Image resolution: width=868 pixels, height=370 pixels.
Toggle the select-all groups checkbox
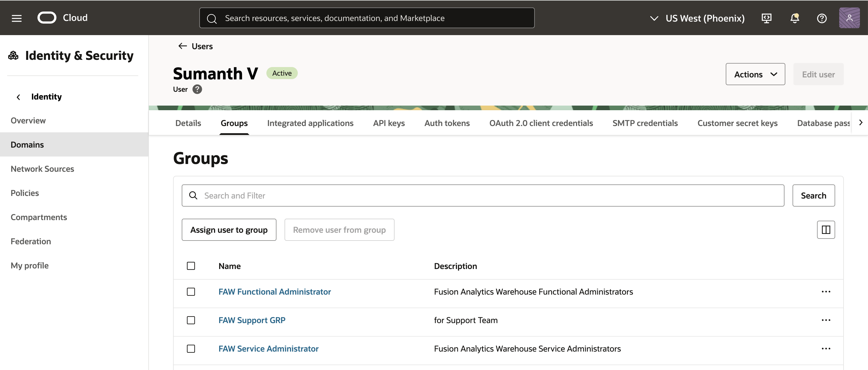191,266
